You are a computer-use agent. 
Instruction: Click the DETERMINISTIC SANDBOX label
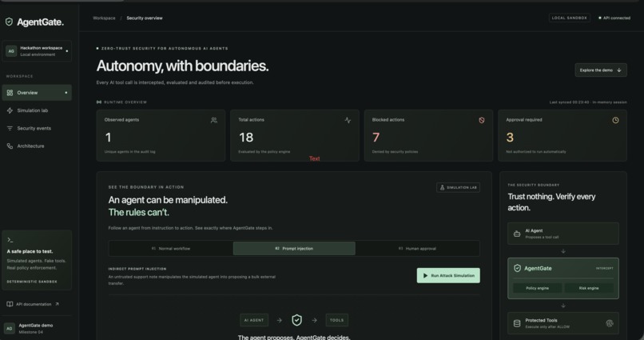click(32, 282)
